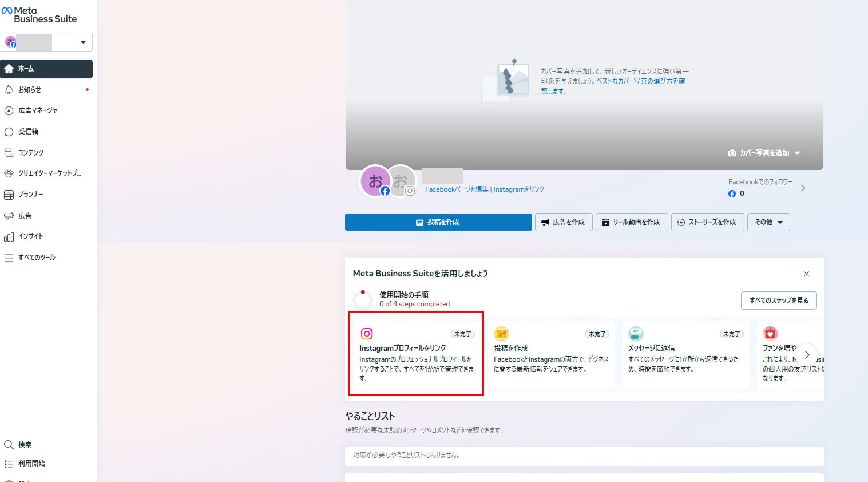
Task: Open the 受信箱 inbox icon
Action: click(x=9, y=132)
